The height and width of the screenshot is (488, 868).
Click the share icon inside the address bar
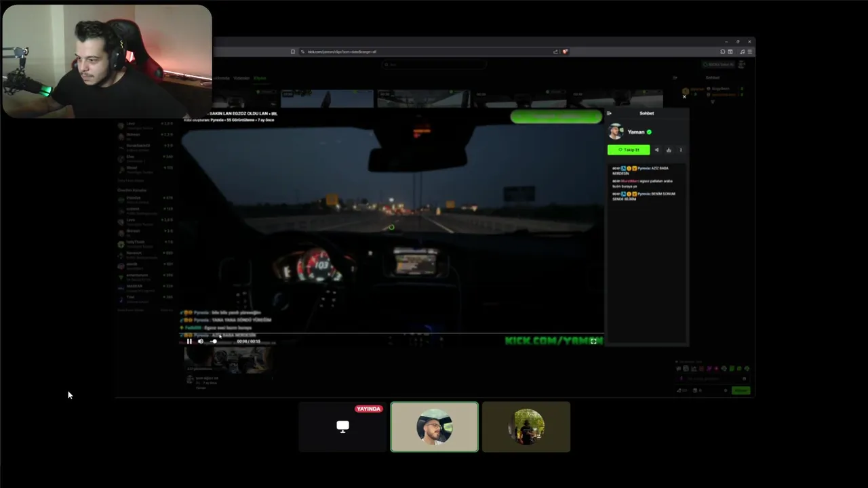coord(555,52)
